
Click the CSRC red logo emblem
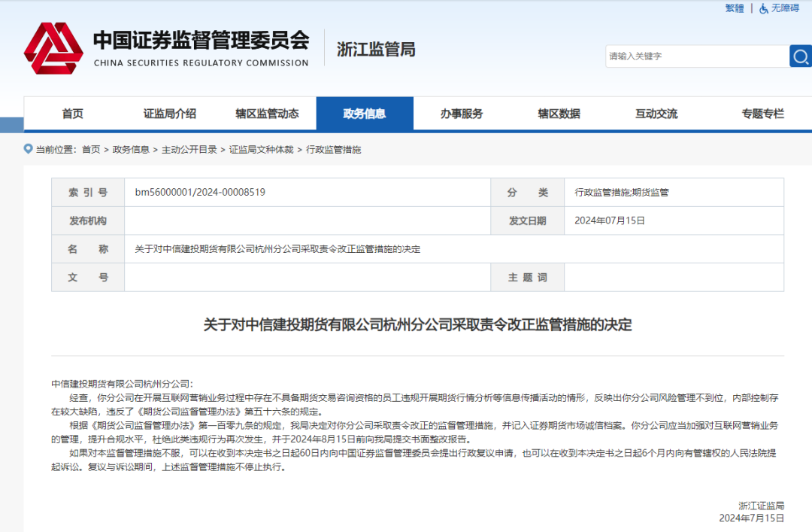pos(53,47)
